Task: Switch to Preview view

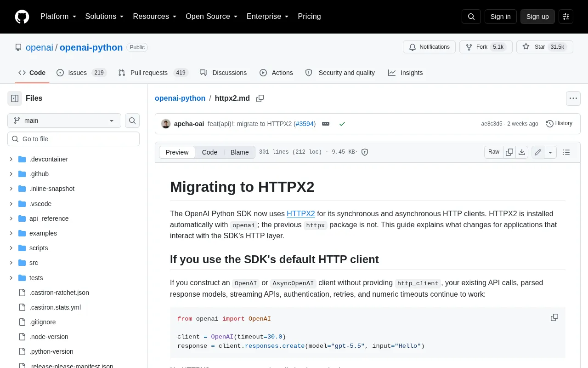Action: (177, 152)
